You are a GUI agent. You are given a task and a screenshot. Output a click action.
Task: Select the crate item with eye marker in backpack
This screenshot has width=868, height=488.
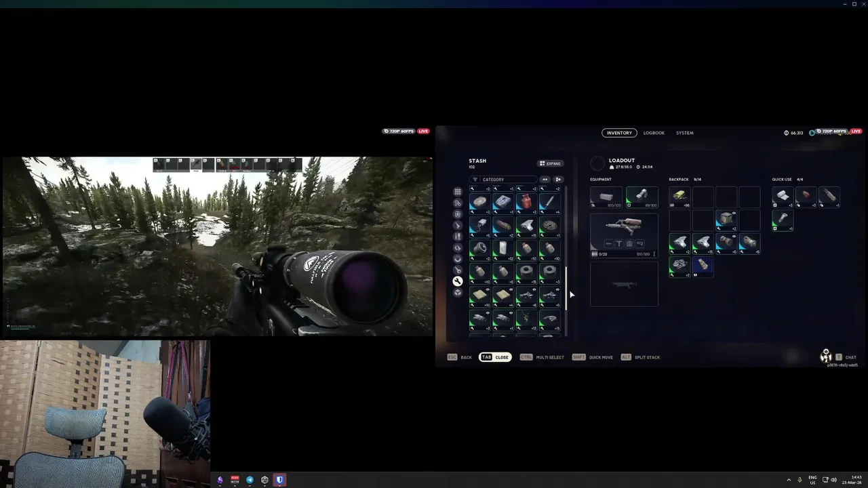click(726, 220)
